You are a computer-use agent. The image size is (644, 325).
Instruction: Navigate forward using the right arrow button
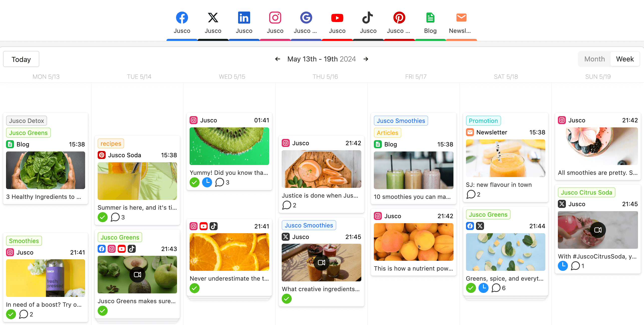pyautogui.click(x=366, y=59)
